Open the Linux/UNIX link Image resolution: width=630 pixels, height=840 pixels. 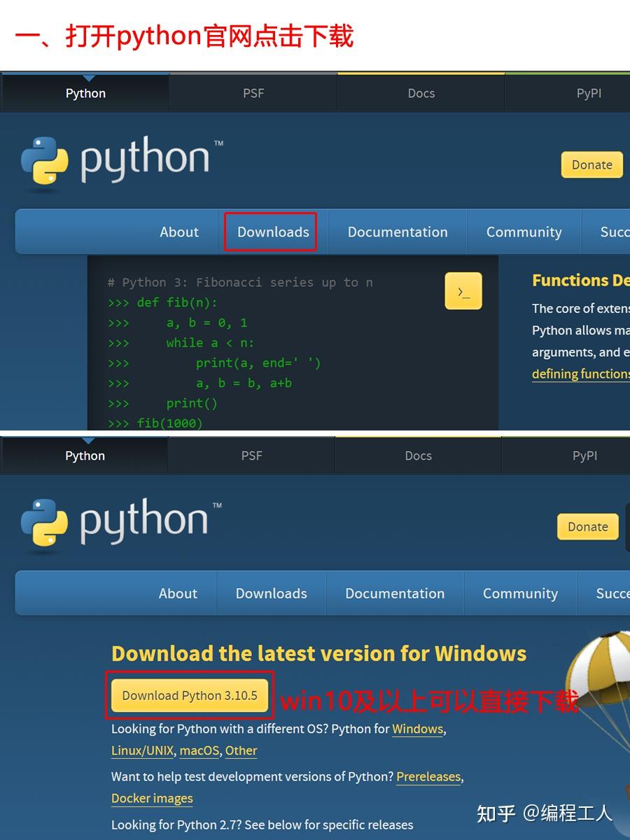142,750
